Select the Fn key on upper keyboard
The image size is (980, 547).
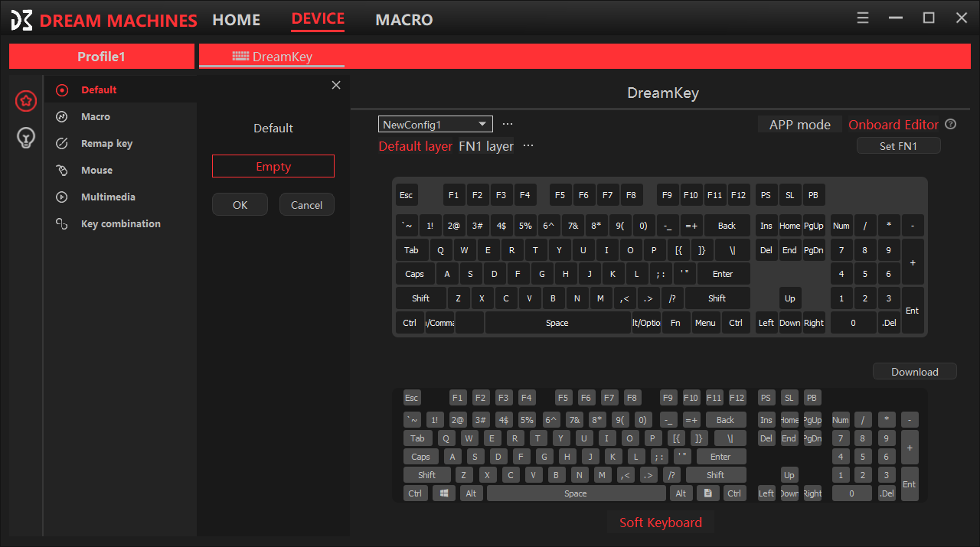[675, 323]
